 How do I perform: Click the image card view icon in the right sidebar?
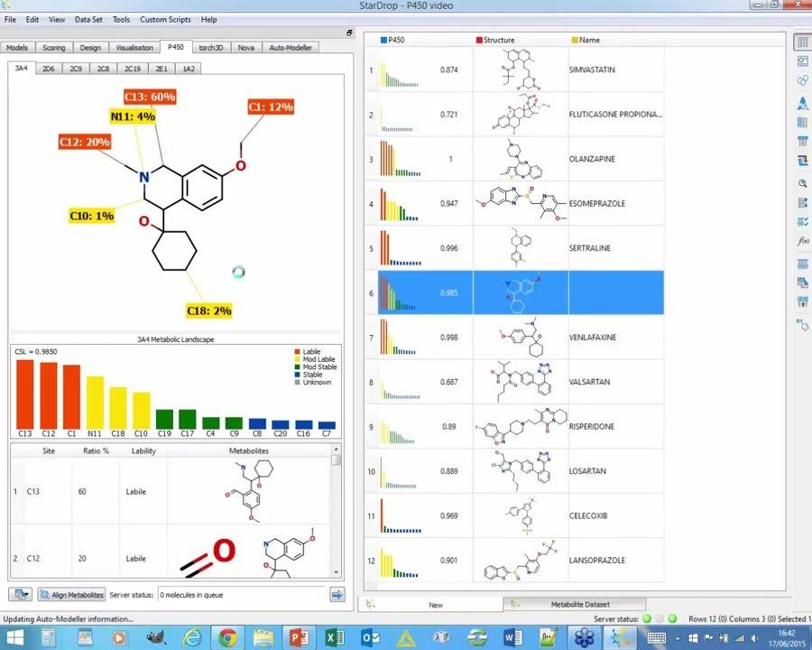coord(801,60)
